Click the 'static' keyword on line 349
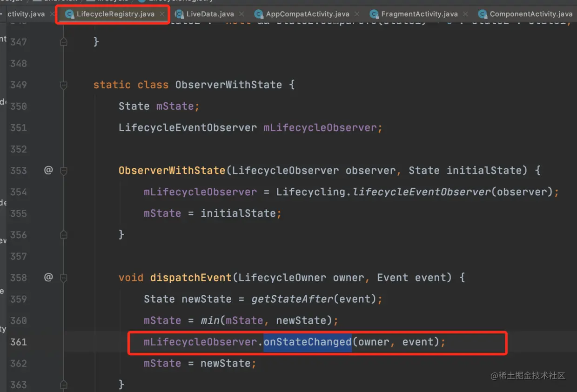The height and width of the screenshot is (392, 577). pos(112,85)
